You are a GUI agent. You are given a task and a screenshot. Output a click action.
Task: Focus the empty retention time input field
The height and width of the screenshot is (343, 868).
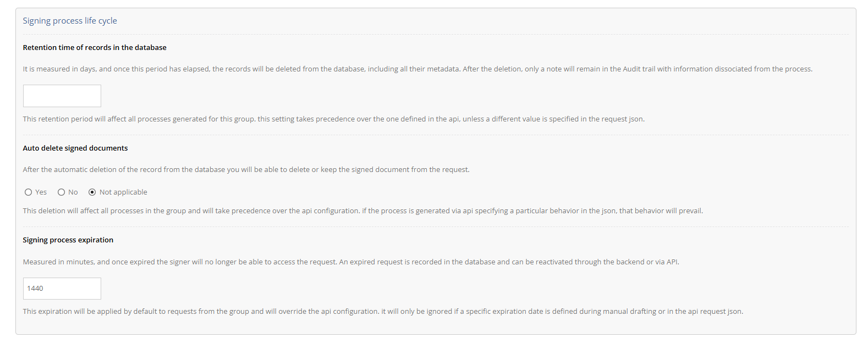coord(62,96)
